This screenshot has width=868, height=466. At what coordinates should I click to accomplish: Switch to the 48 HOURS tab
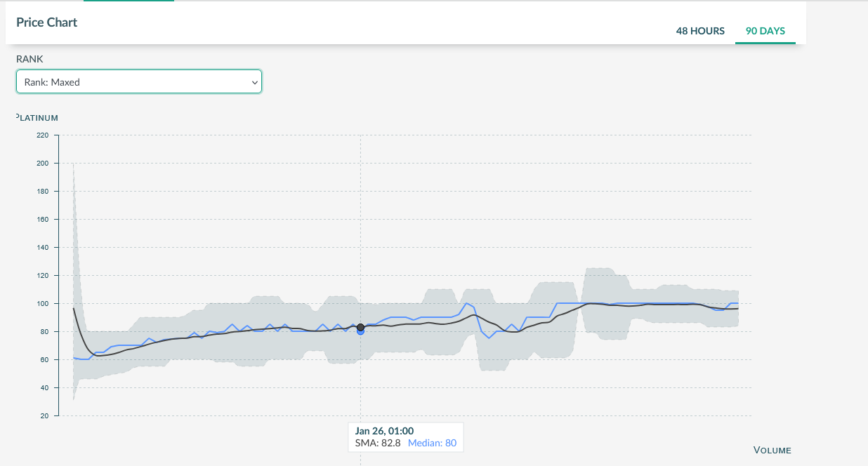tap(700, 31)
